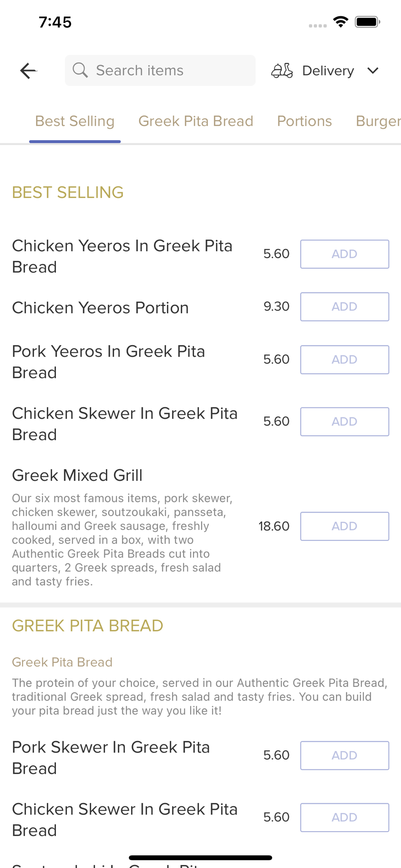The height and width of the screenshot is (868, 401).
Task: Tap the search magnifier icon
Action: coord(80,70)
